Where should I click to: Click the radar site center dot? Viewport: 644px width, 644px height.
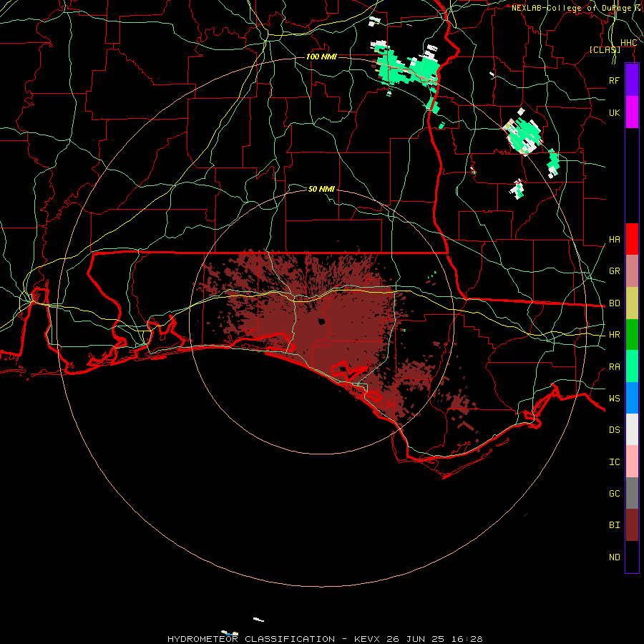pyautogui.click(x=321, y=321)
